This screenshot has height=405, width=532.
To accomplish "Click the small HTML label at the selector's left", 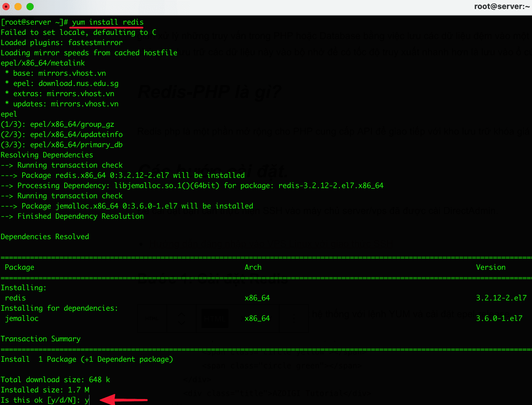I will pyautogui.click(x=152, y=318).
